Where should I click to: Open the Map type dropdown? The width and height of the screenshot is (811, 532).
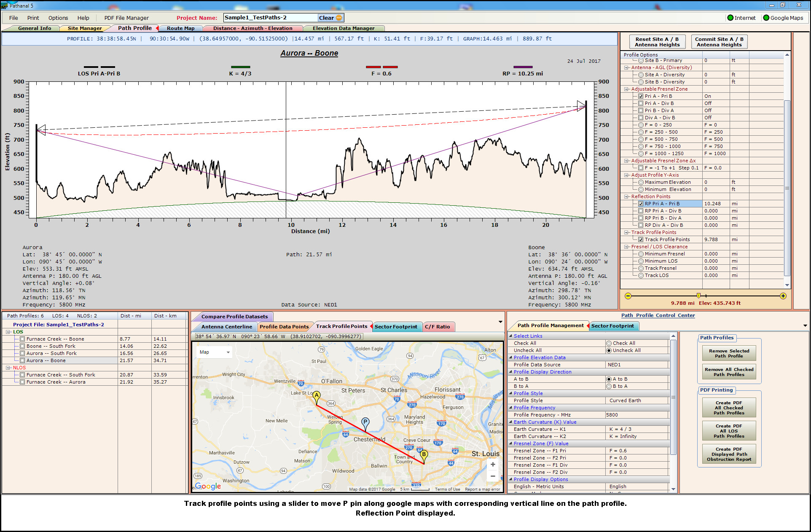(215, 352)
